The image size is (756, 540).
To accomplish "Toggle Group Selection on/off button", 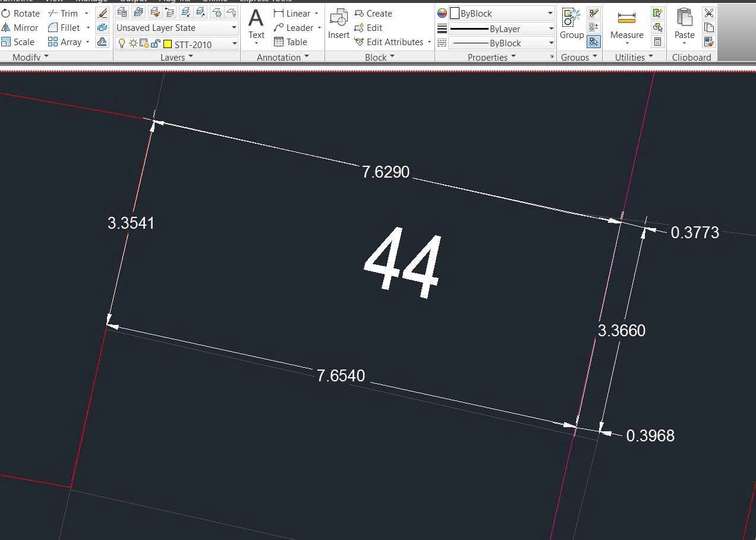I will coord(593,42).
